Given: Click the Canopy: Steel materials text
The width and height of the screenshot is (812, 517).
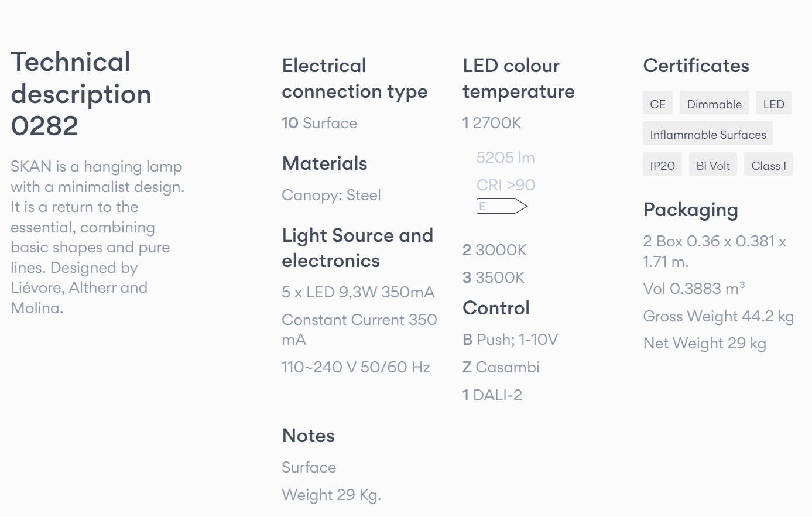Looking at the screenshot, I should point(331,195).
